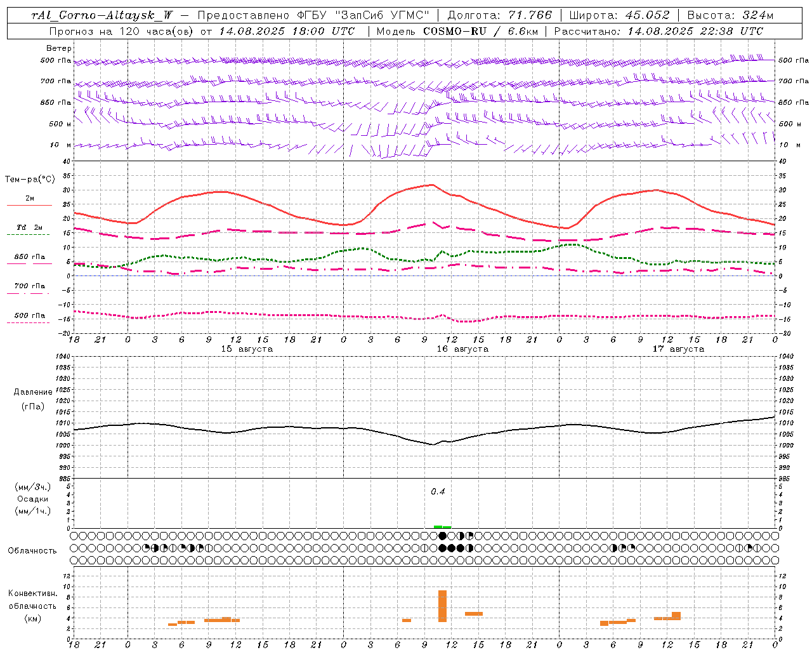812x650 pixels.
Task: Click the text Прогноз на 120 часа(ов)
Action: [122, 31]
